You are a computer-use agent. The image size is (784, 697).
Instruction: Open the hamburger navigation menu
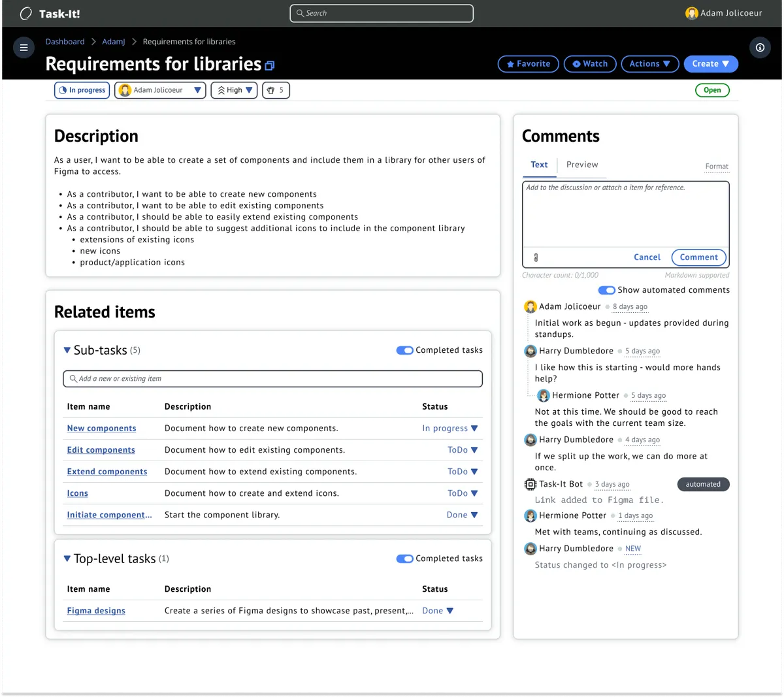tap(24, 47)
